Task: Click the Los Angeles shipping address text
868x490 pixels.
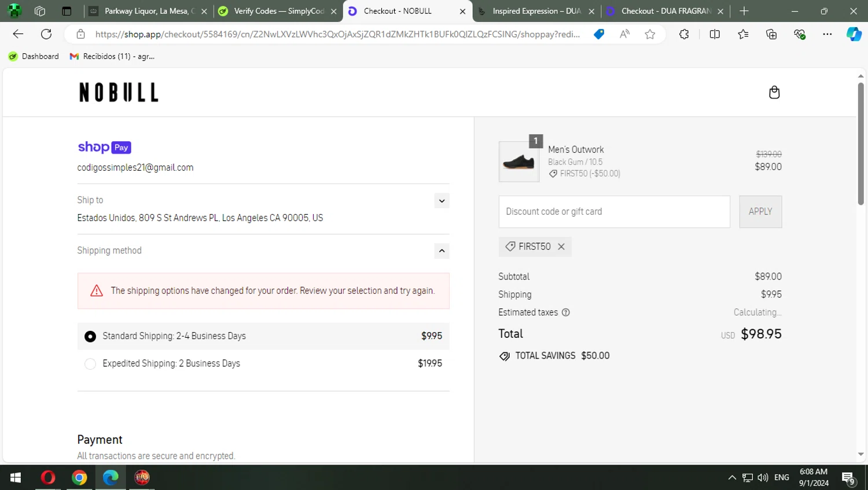Action: (200, 218)
